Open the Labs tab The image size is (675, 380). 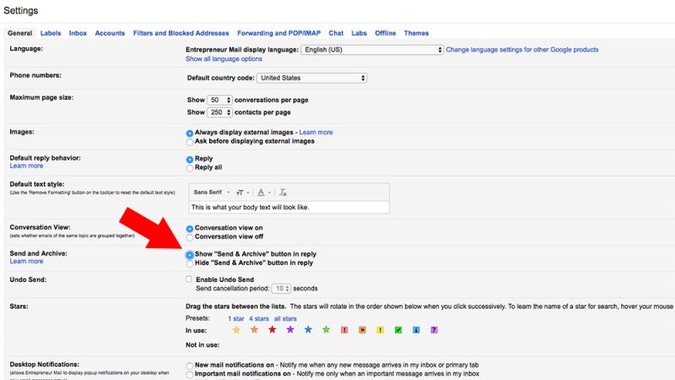pos(359,33)
